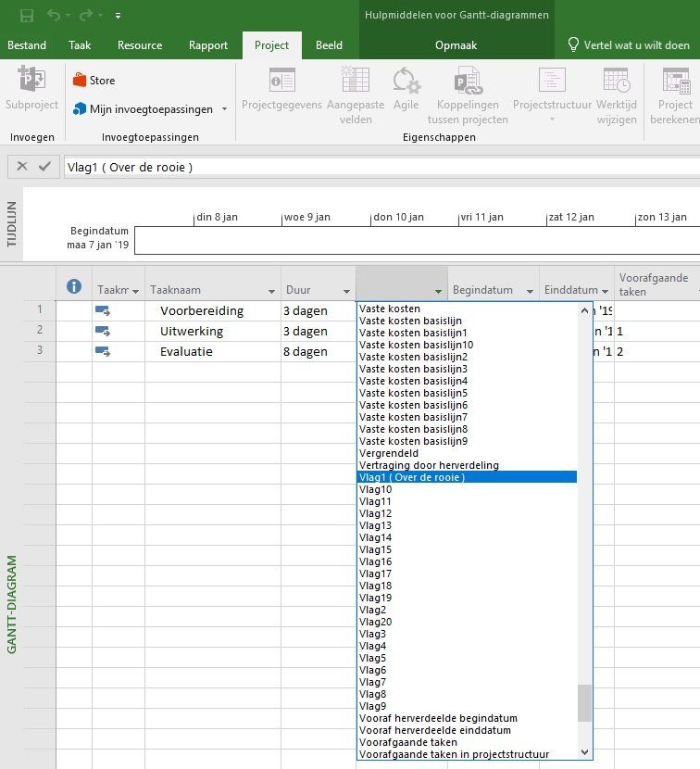Image resolution: width=700 pixels, height=769 pixels.
Task: Select the Evaluatie task name cell
Action: (213, 352)
